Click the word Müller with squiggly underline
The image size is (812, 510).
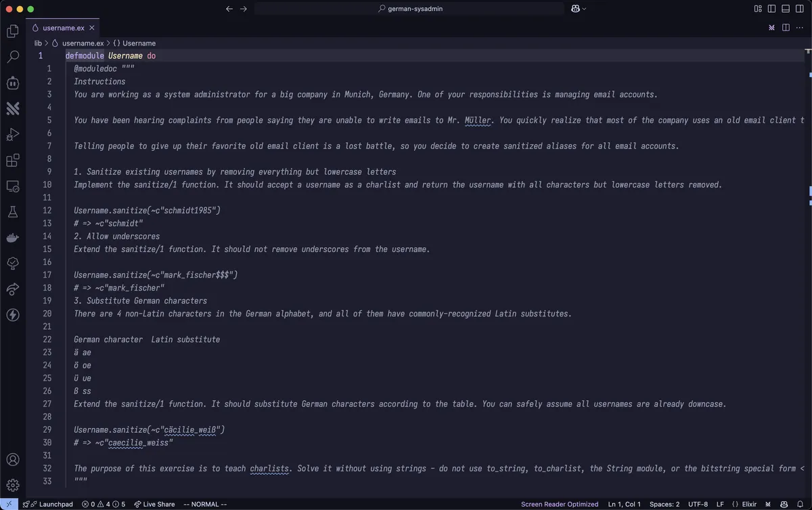478,120
